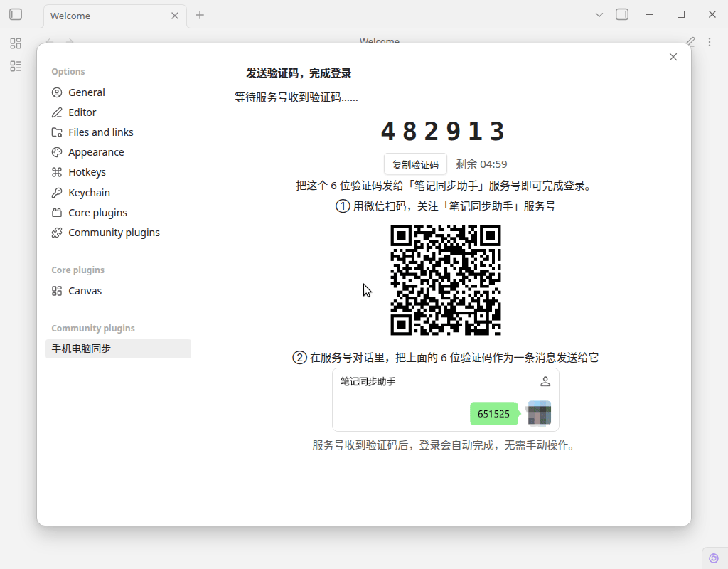Open Hotkeys settings
The height and width of the screenshot is (569, 728).
point(118,172)
